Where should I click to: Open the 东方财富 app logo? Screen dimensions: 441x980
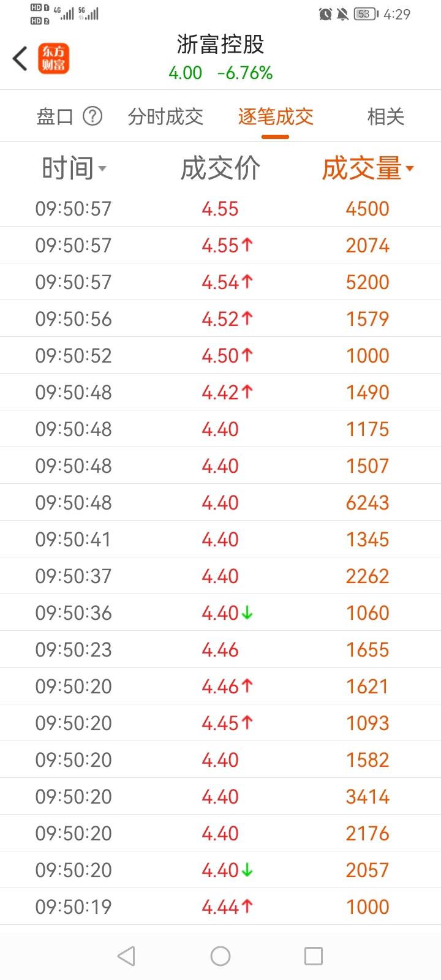[54, 59]
